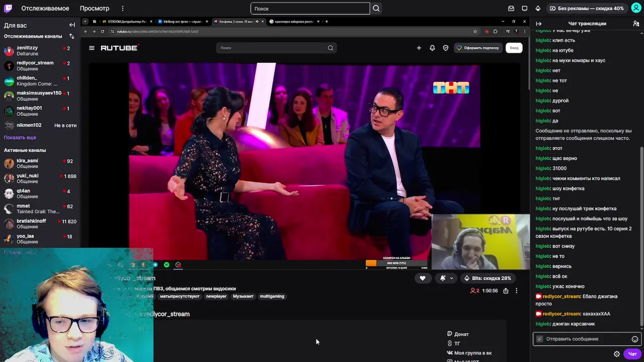Image resolution: width=644 pixels, height=362 pixels.
Task: Click Spotify icon in streamed taskbar
Action: 167,265
